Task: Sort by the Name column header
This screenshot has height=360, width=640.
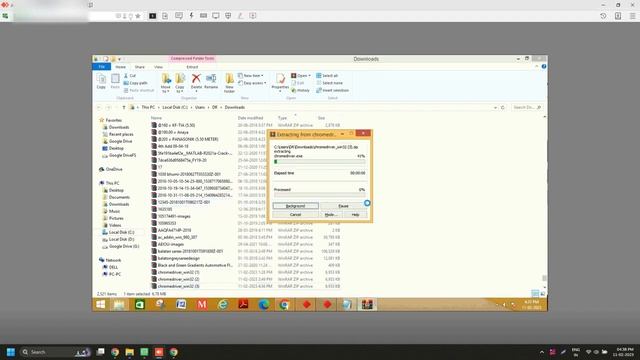Action: pyautogui.click(x=156, y=118)
